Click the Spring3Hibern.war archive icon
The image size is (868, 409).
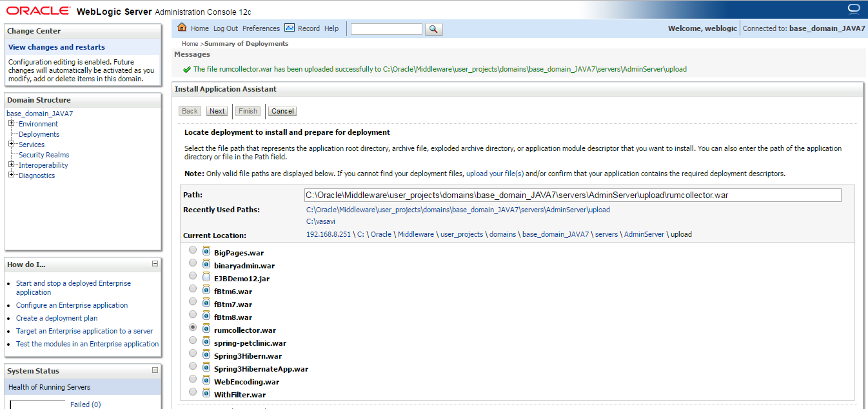206,355
